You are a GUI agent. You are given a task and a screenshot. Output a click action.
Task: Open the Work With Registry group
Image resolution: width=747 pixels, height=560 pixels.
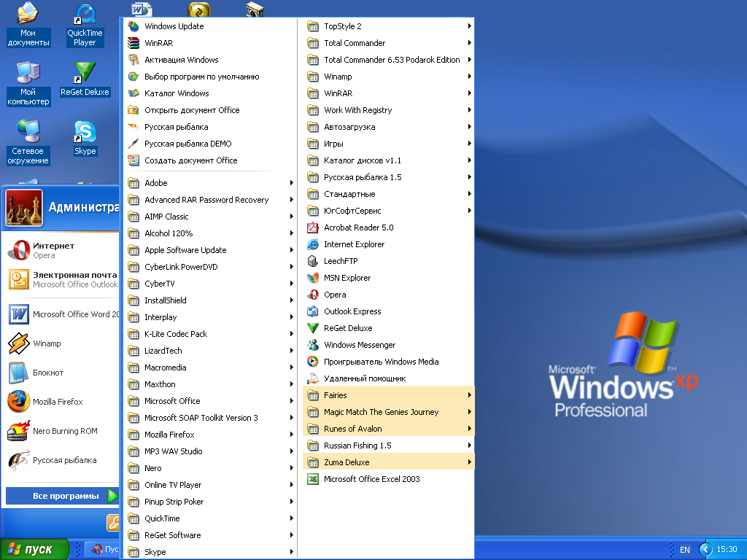coord(388,110)
